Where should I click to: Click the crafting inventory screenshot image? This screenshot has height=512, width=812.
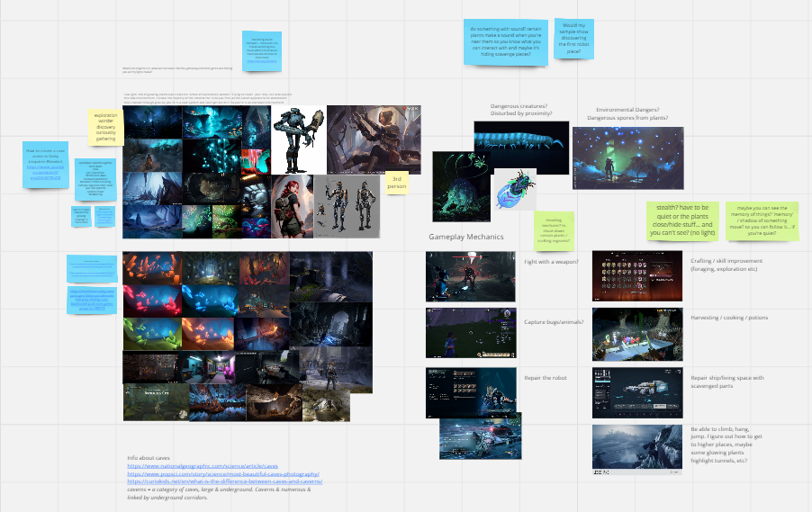637,276
